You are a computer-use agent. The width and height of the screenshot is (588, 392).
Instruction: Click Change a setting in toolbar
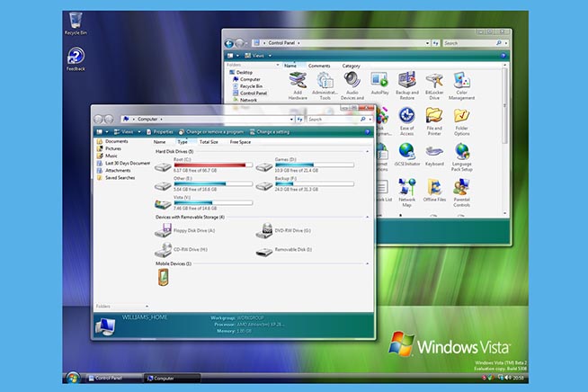click(x=270, y=132)
